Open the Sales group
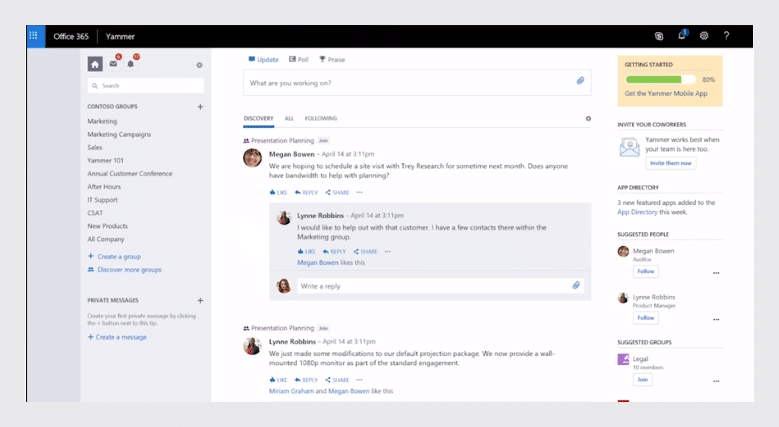This screenshot has height=427, width=779. click(x=95, y=148)
